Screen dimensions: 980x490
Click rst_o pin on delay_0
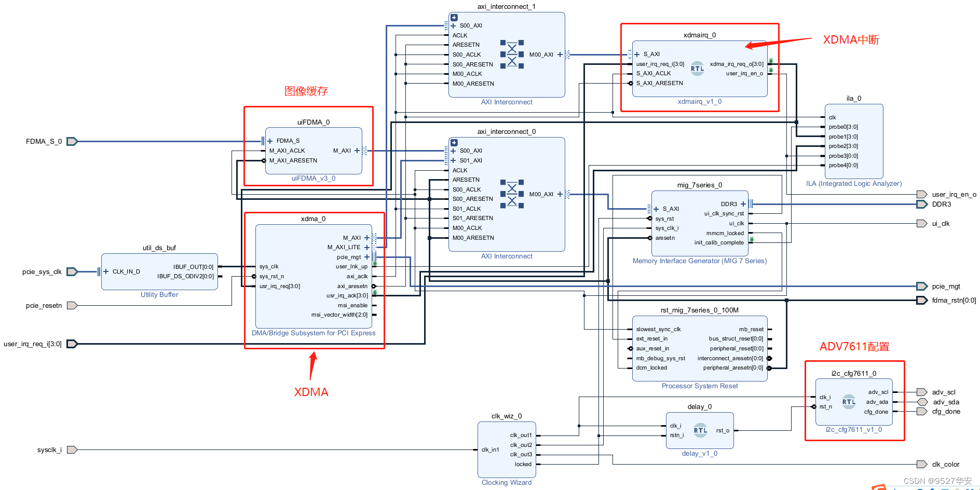(x=723, y=431)
